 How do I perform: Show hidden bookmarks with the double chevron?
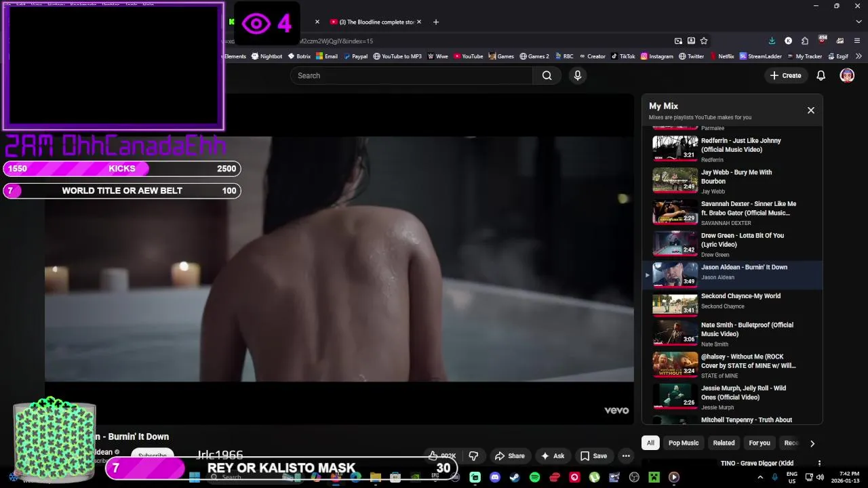859,56
